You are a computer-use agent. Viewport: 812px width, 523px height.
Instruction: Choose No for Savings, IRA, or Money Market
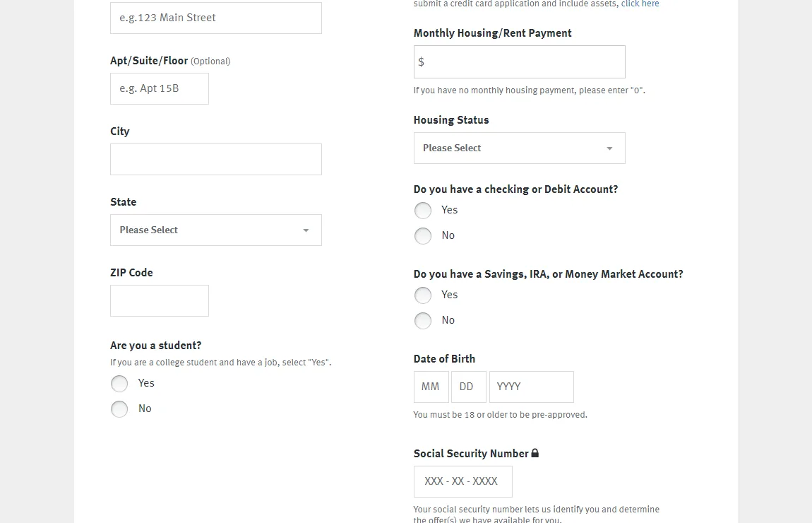[423, 321]
